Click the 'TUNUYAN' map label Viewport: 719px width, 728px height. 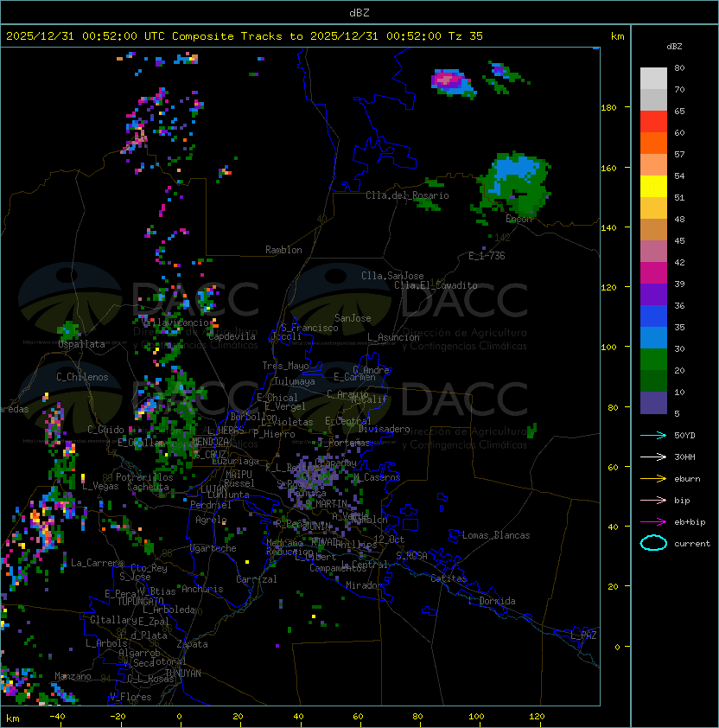183,674
